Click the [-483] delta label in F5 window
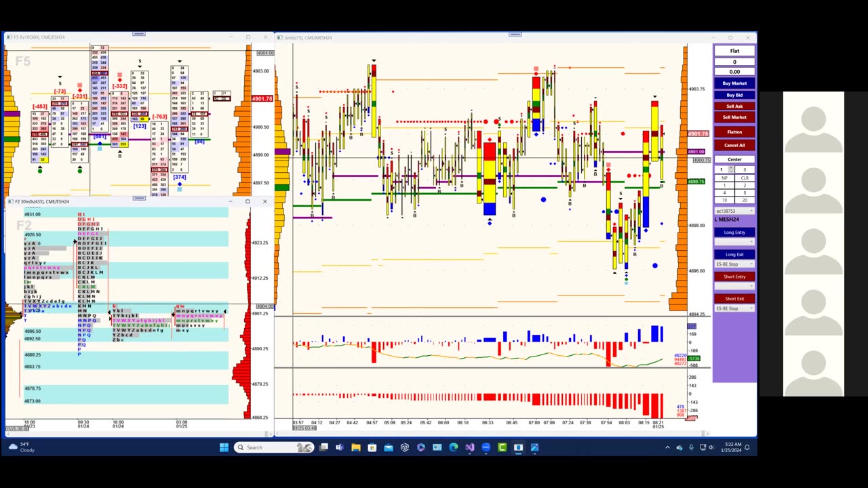The height and width of the screenshot is (488, 868). 40,106
